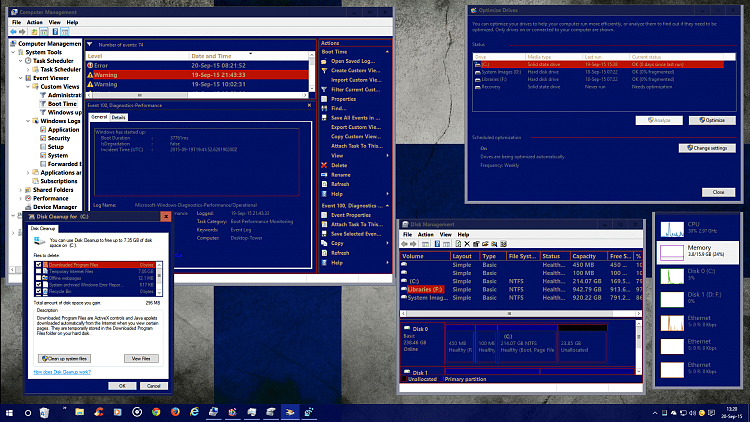Click the Refresh toolbar icon in Disk Management
The width and height of the screenshot is (750, 422).
[458, 244]
